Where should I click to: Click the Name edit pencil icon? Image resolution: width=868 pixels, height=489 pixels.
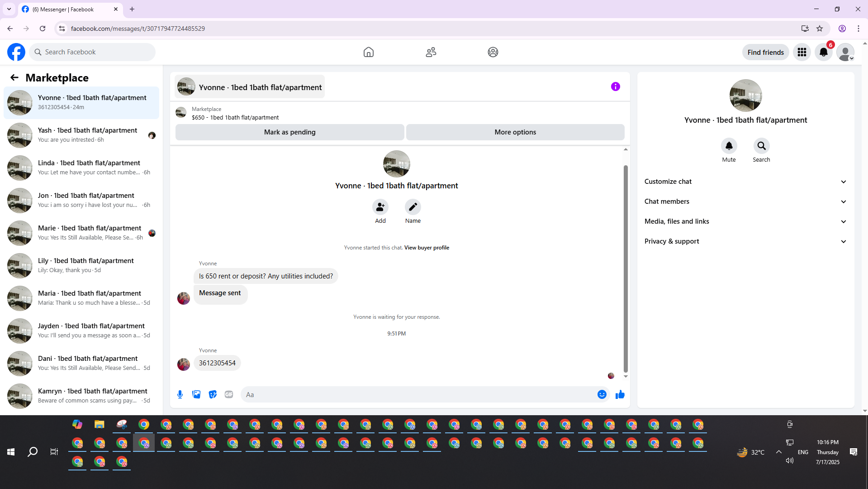pos(413,207)
